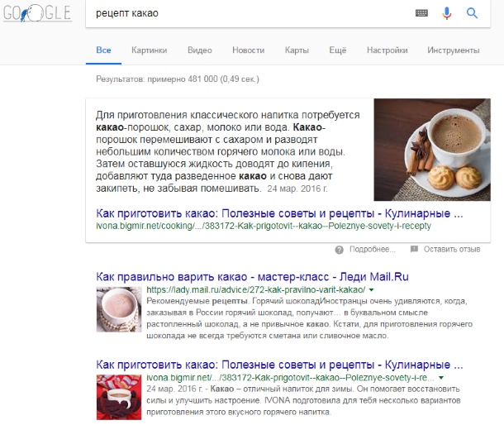Click the bigmir snippet starting Какао – отличный напиток

303,400
